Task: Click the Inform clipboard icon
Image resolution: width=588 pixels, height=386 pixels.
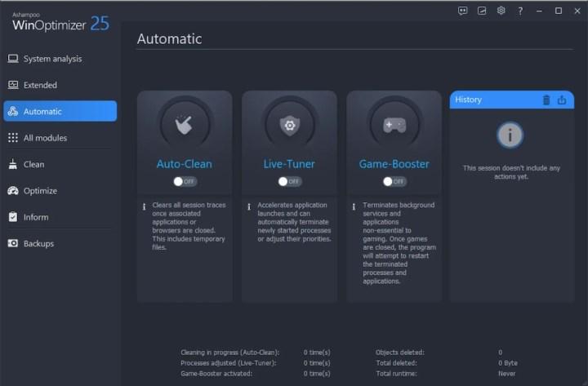Action: pyautogui.click(x=13, y=217)
